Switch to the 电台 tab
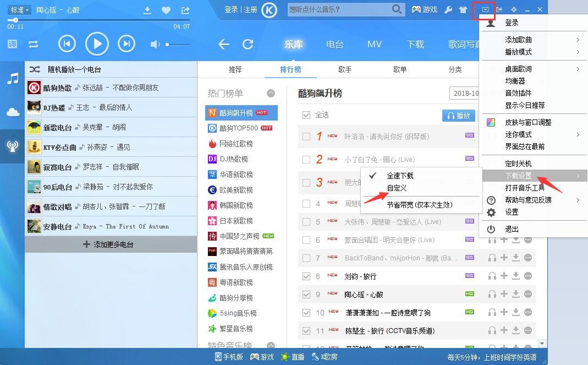 (334, 45)
